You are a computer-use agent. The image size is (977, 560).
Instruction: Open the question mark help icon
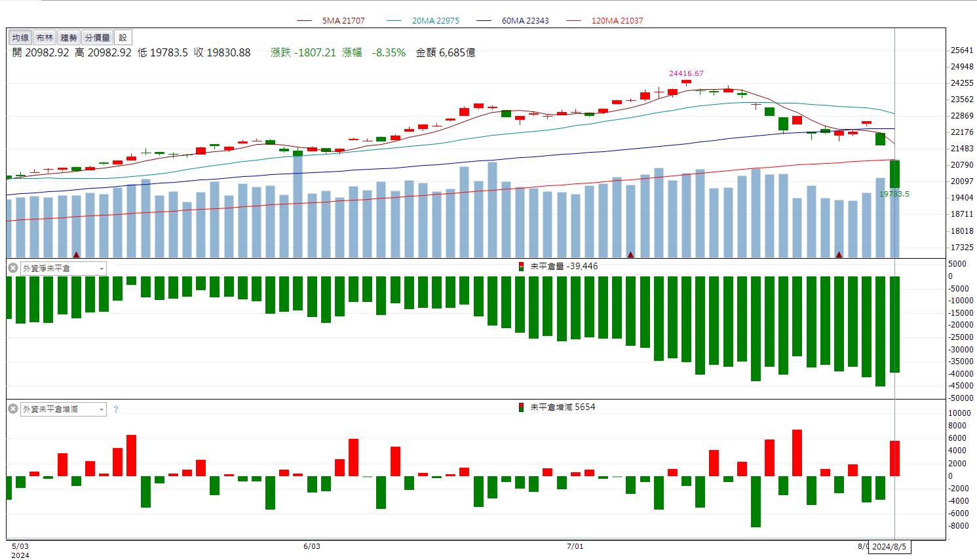[x=116, y=409]
